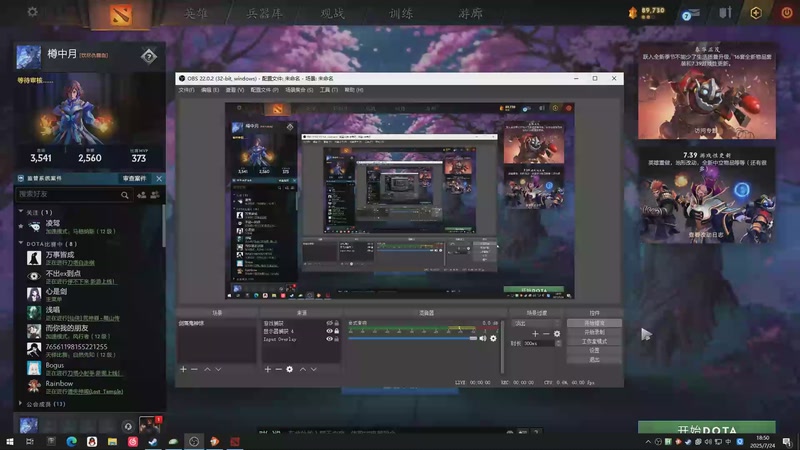Click the Windows Start button
Image resolution: width=800 pixels, height=450 pixels.
click(x=10, y=441)
